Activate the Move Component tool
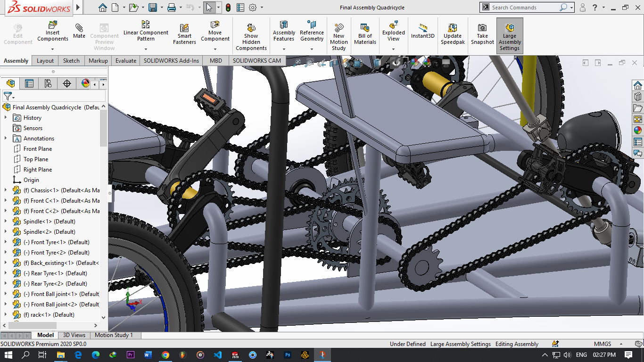 coord(215,31)
